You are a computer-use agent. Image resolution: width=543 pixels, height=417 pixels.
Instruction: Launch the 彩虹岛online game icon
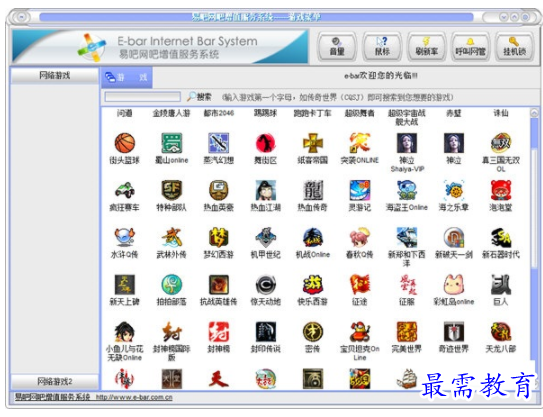[454, 284]
